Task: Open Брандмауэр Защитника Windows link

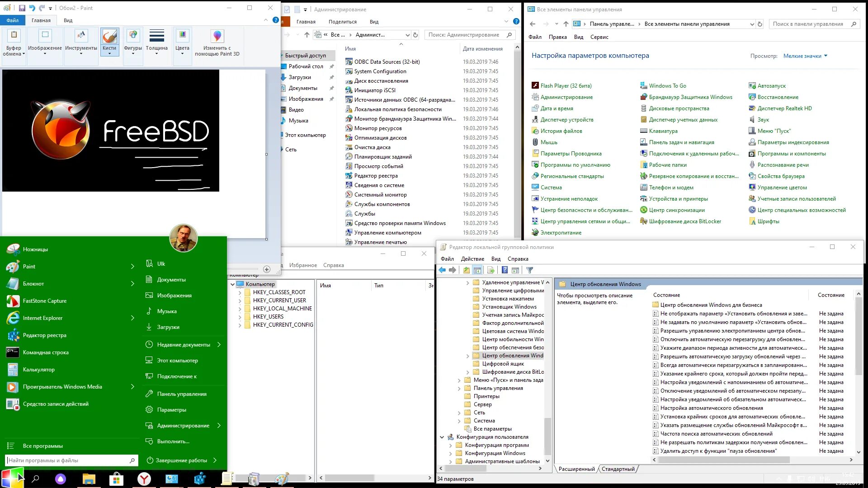Action: tap(690, 97)
